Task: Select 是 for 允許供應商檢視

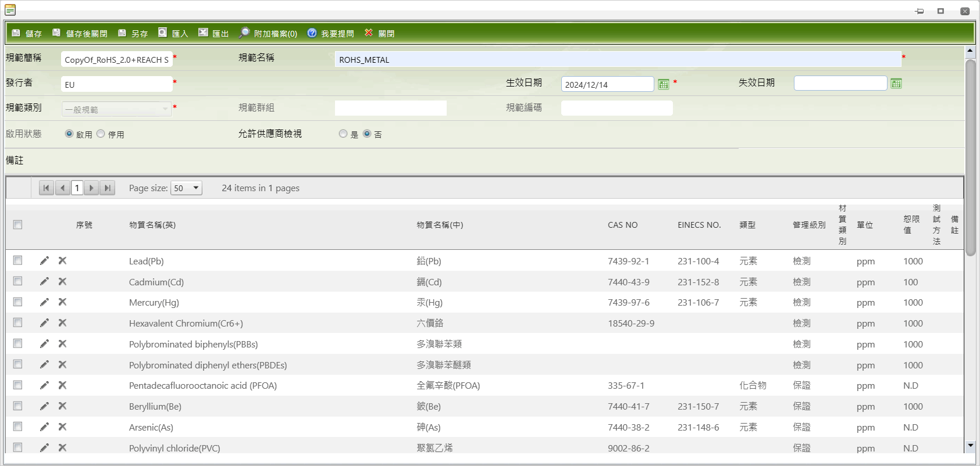Action: 343,134
